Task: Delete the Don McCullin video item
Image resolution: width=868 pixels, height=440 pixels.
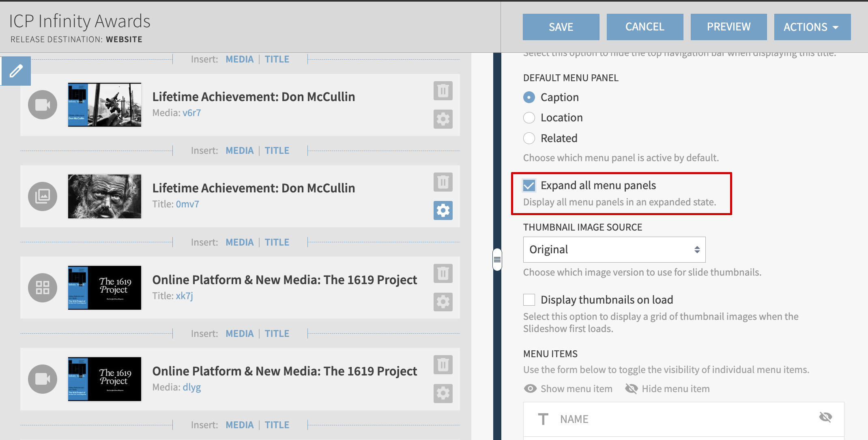Action: (443, 91)
